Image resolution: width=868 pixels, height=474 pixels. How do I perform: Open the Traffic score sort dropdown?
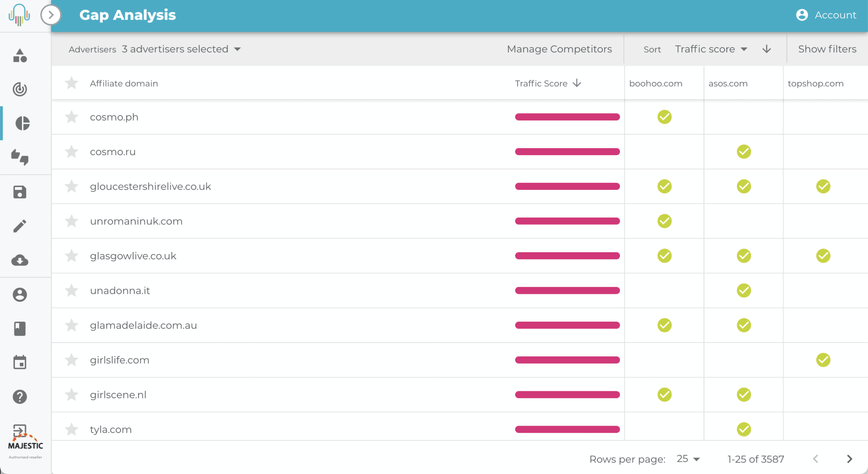pos(711,49)
